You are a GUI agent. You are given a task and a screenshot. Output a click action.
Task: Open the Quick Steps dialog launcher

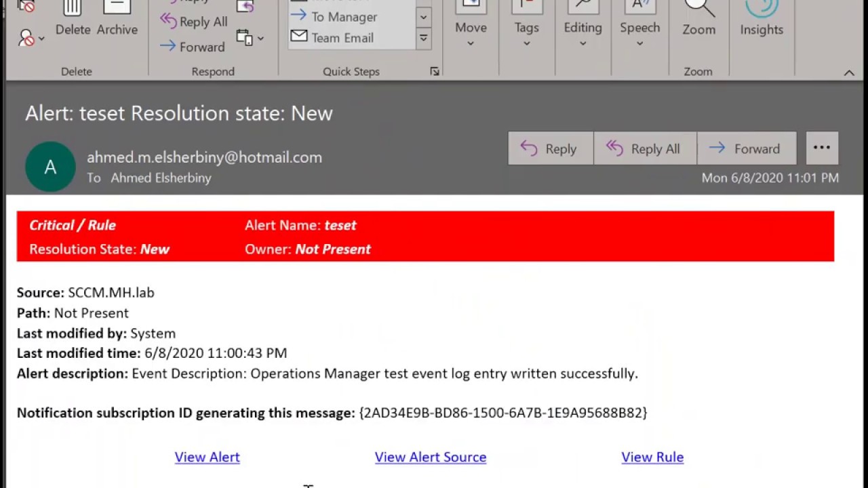click(x=435, y=71)
